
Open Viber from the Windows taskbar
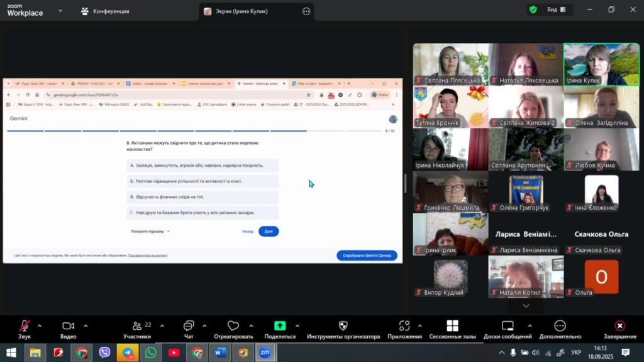coord(104,353)
